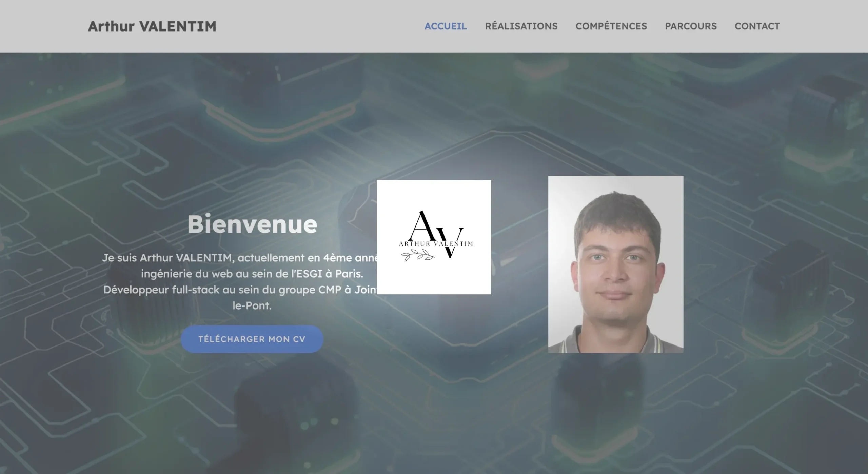Click the TÉLÉCHARGER MON CV button

click(x=252, y=339)
